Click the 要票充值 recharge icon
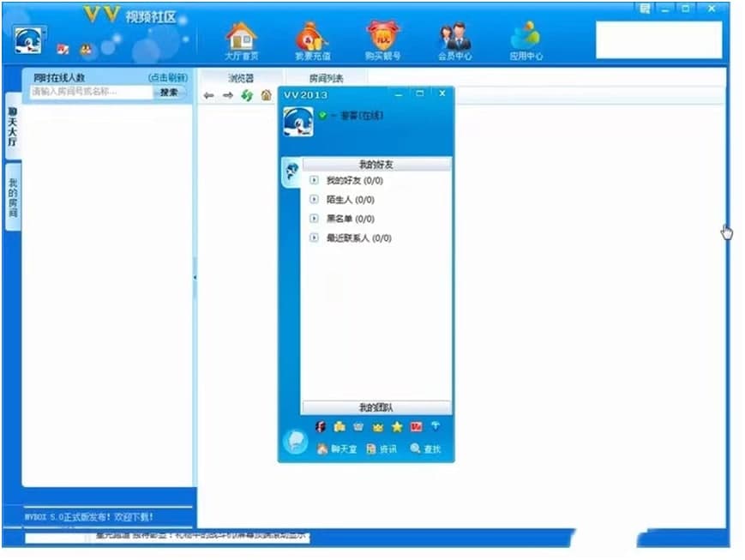 point(310,38)
